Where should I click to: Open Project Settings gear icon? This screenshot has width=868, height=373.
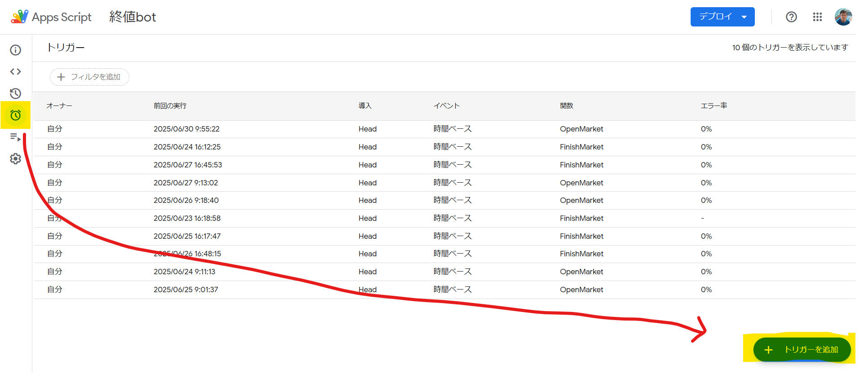click(x=16, y=158)
